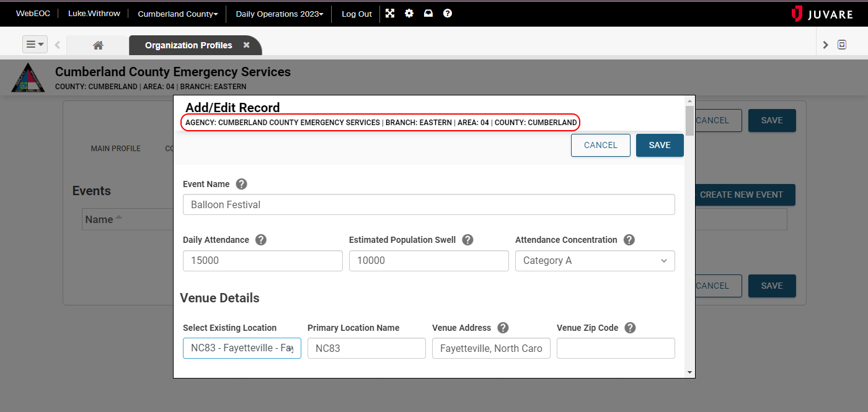Click the Venue Address help icon
Viewport: 868px width, 412px height.
tap(503, 328)
